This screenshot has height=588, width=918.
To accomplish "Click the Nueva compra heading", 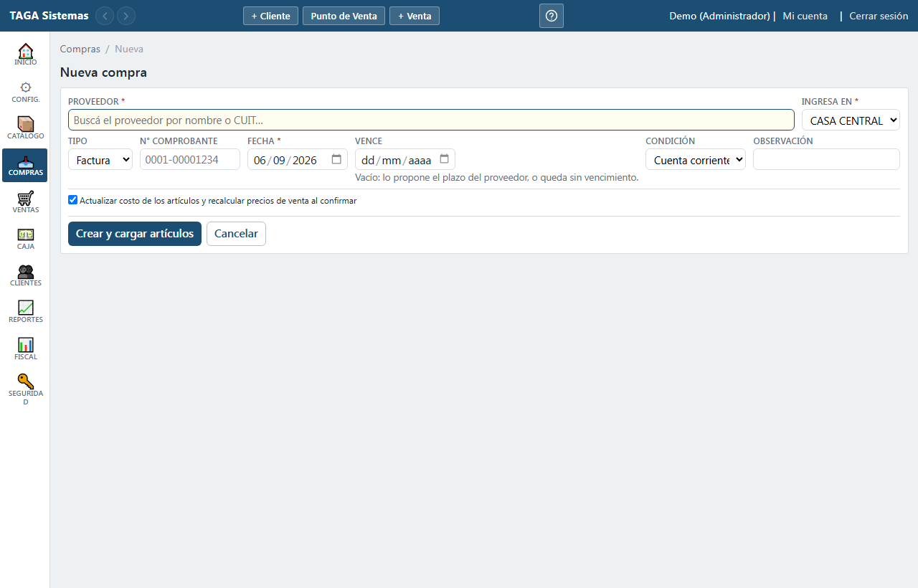I will pos(103,72).
